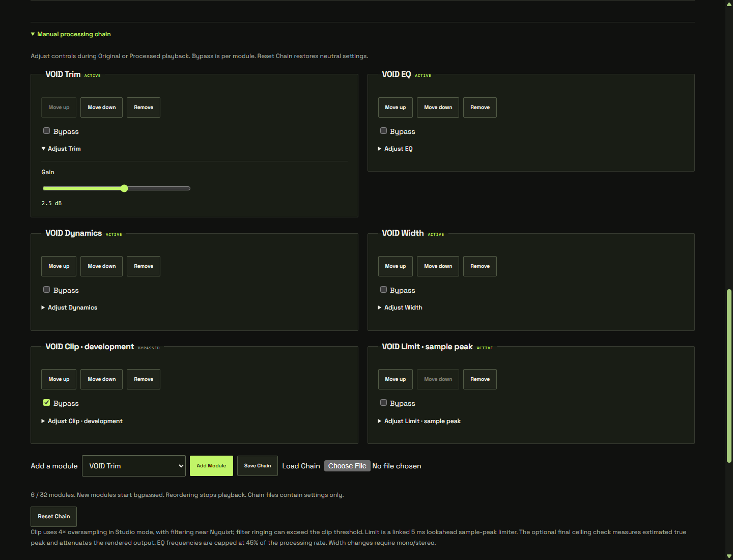Click the page vertical scrollbar thumb
This screenshot has height=560, width=733.
point(729,376)
